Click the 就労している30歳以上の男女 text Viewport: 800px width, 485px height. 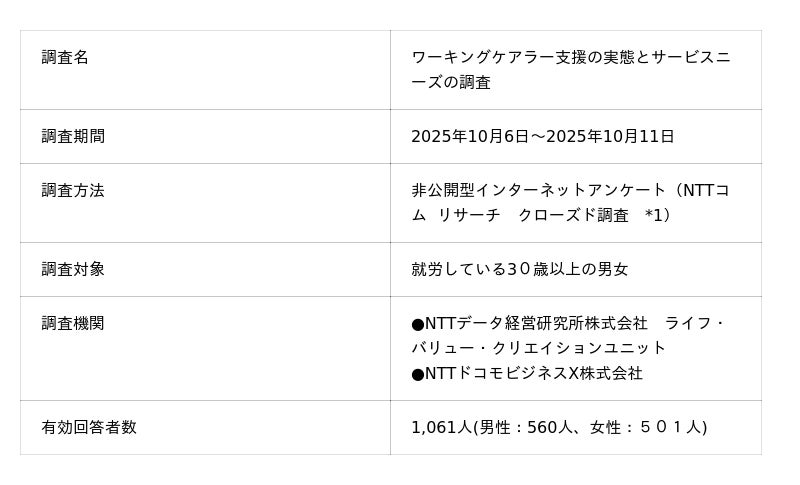coord(520,269)
